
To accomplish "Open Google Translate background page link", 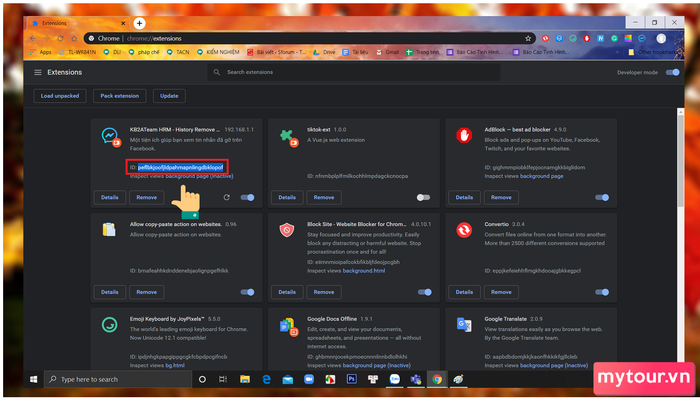I will (x=554, y=366).
